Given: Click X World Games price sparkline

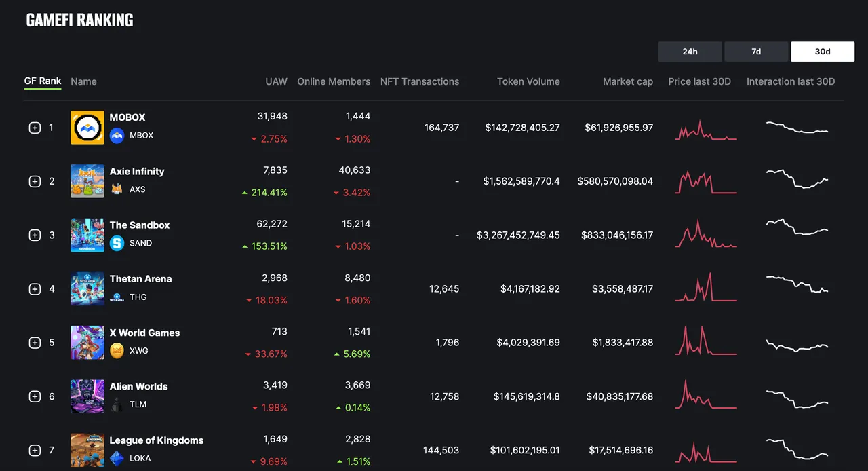Looking at the screenshot, I should coord(706,341).
